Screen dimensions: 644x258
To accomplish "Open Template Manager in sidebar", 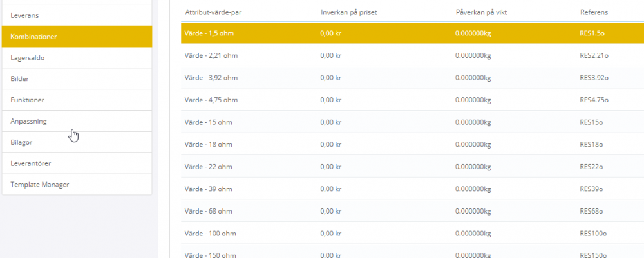I will 76,185.
